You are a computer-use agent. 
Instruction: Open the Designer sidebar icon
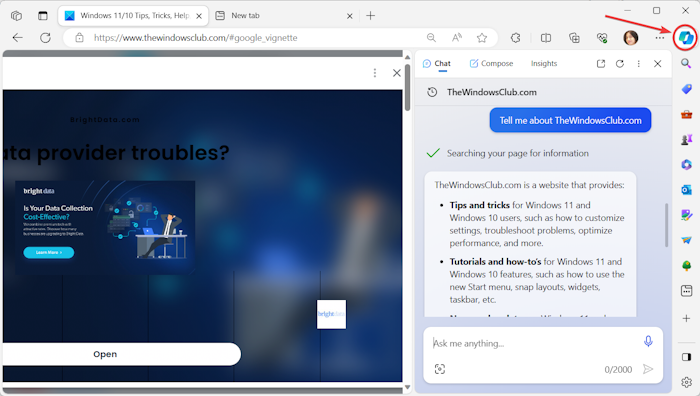(686, 215)
